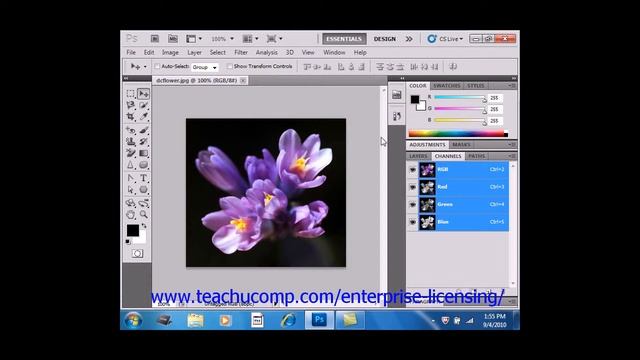This screenshot has width=640, height=360.
Task: Swap foreground and background colors
Action: point(144,226)
